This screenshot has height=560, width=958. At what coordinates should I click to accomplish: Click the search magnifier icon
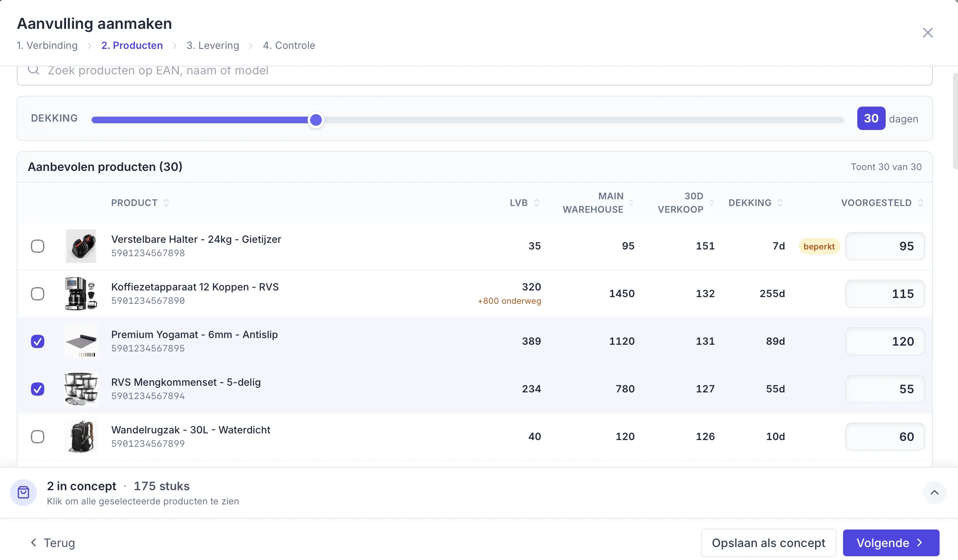33,70
